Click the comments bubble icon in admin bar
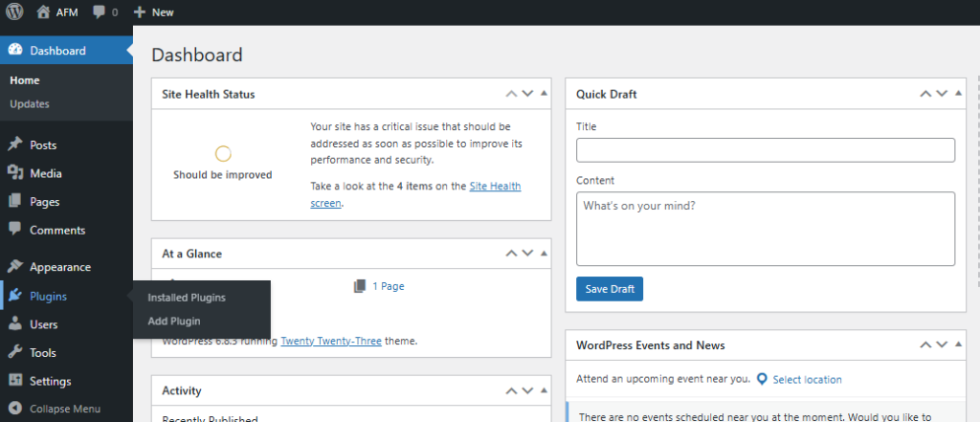Screen dimensions: 980x422 point(100,12)
